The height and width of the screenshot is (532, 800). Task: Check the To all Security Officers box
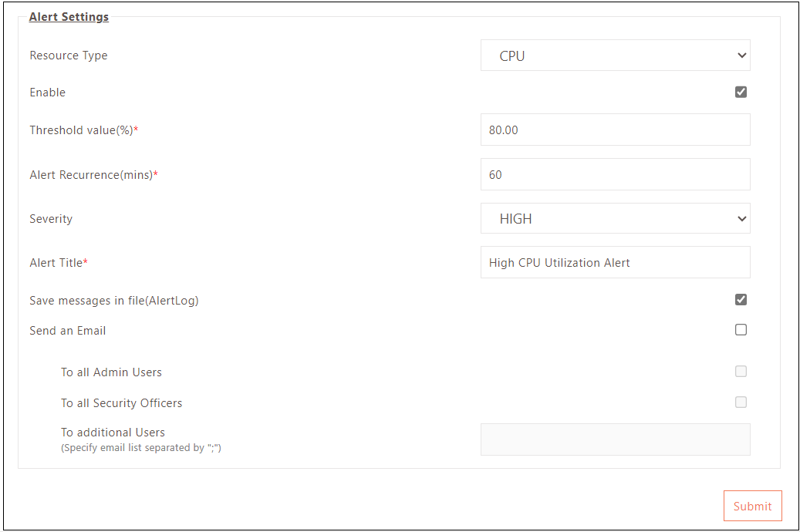[x=741, y=402]
